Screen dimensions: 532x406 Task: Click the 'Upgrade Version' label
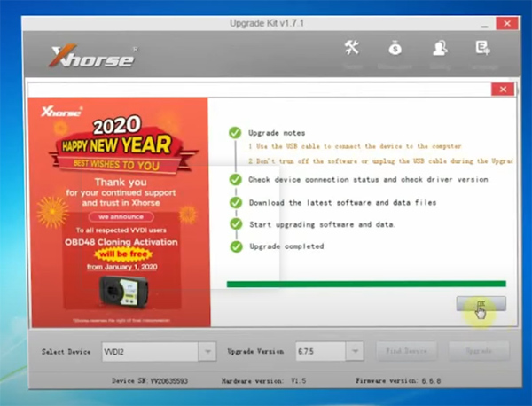tap(255, 351)
